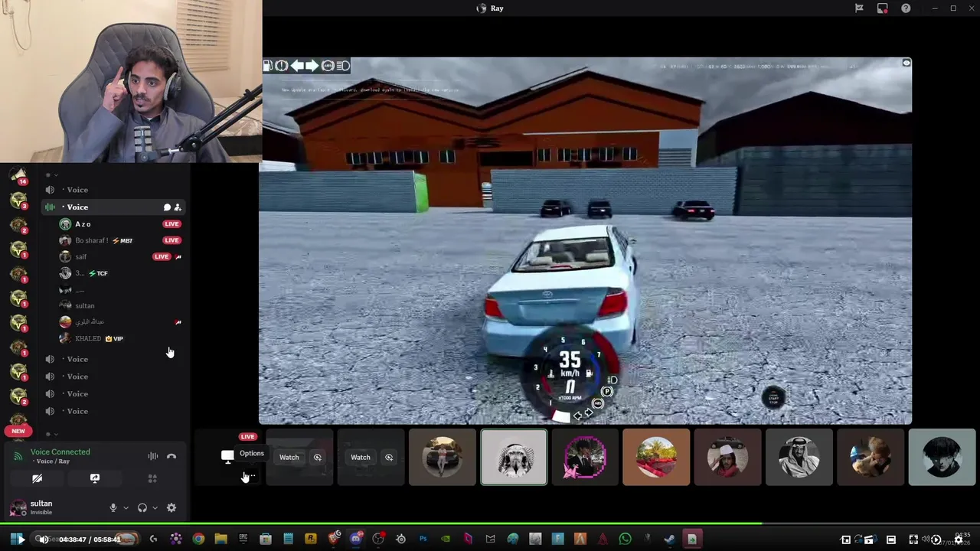Open File Explorer from the taskbar
The image size is (980, 551).
(x=220, y=540)
